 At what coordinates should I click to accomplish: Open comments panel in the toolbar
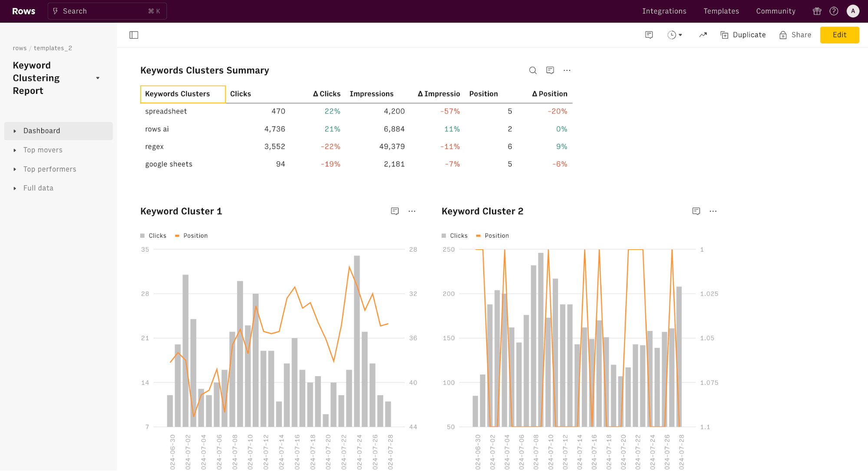pyautogui.click(x=649, y=35)
